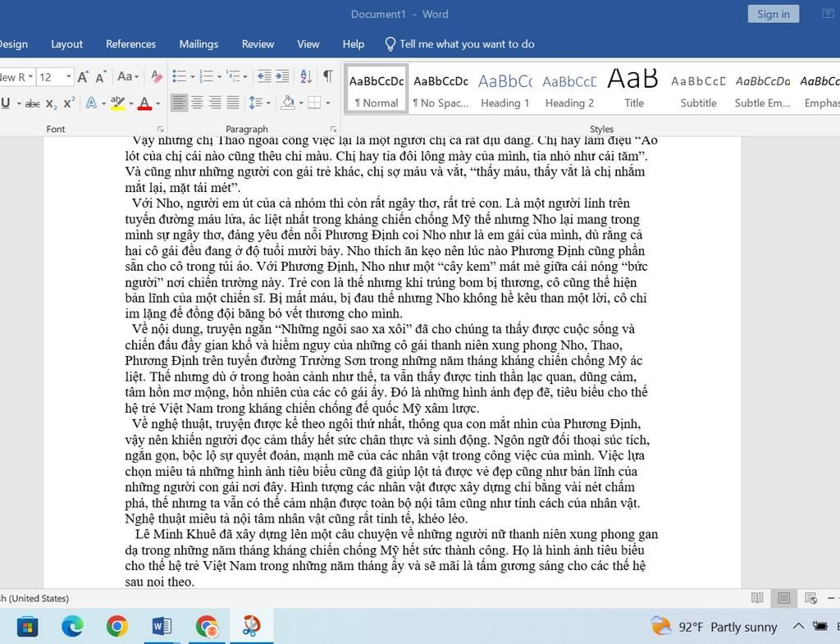Open Google Chrome from the taskbar

coord(116,626)
